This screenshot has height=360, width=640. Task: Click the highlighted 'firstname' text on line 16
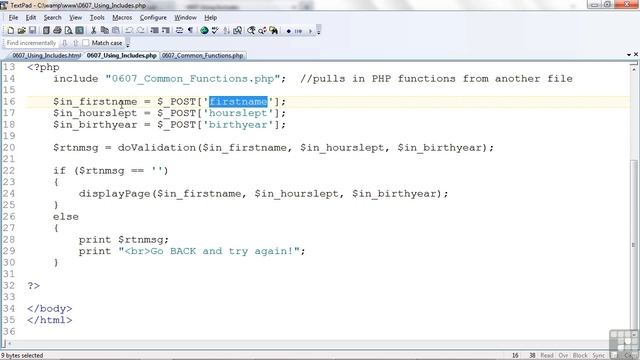[x=238, y=102]
